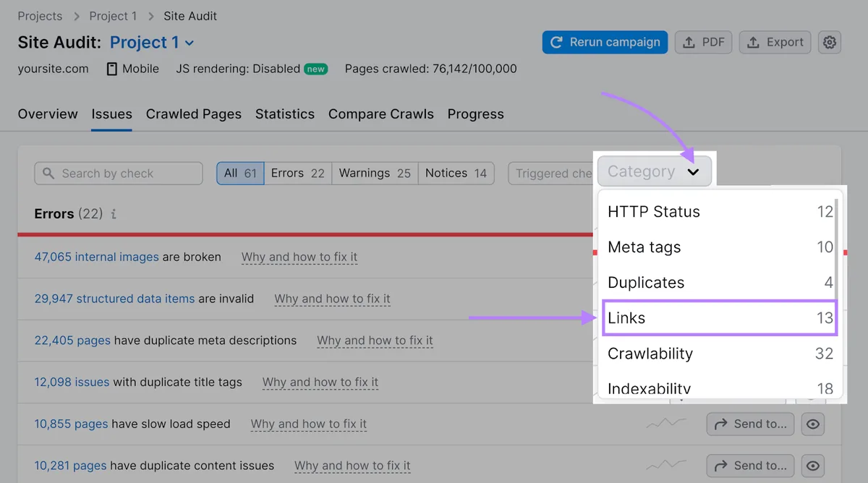Open the Project 1 title dropdown
Image resolution: width=868 pixels, height=483 pixels.
(x=152, y=43)
